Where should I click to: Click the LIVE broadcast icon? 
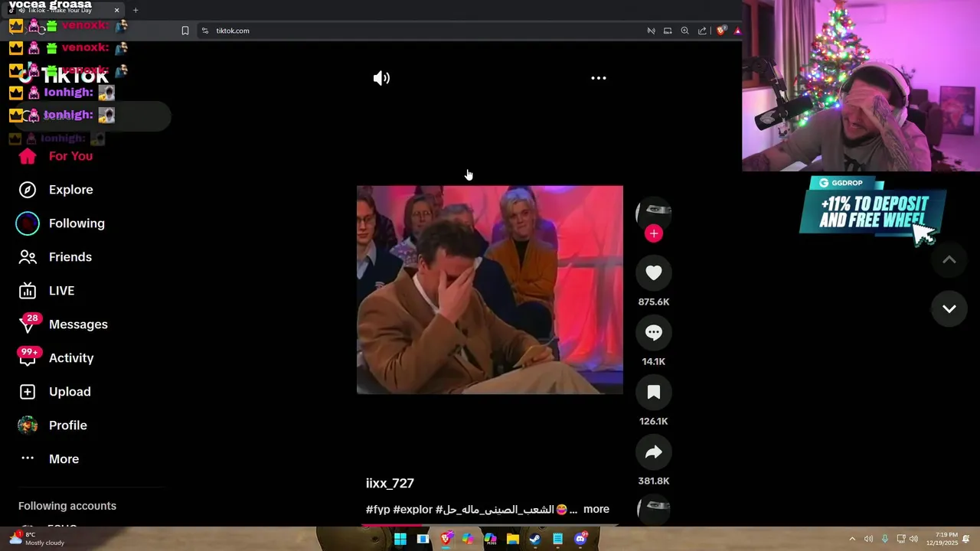pos(28,291)
